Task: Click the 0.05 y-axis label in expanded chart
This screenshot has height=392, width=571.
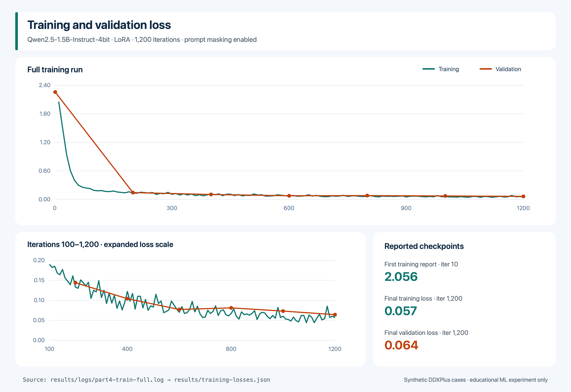Action: tap(39, 320)
